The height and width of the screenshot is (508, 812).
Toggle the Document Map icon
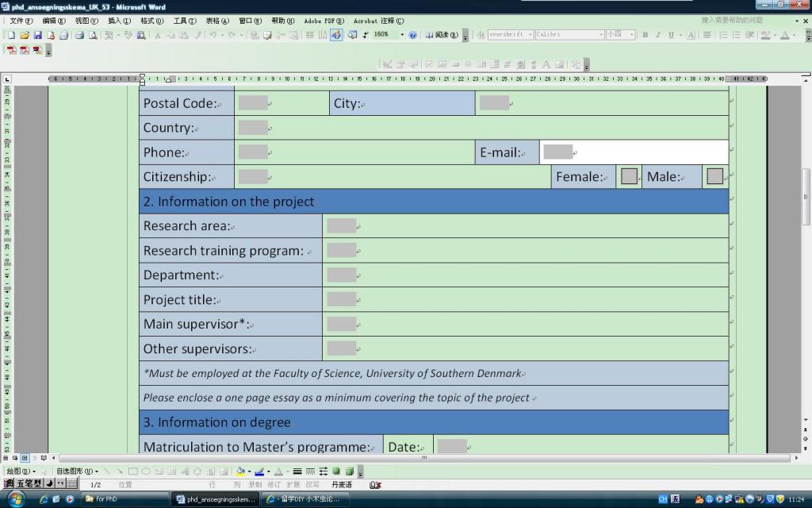[352, 35]
